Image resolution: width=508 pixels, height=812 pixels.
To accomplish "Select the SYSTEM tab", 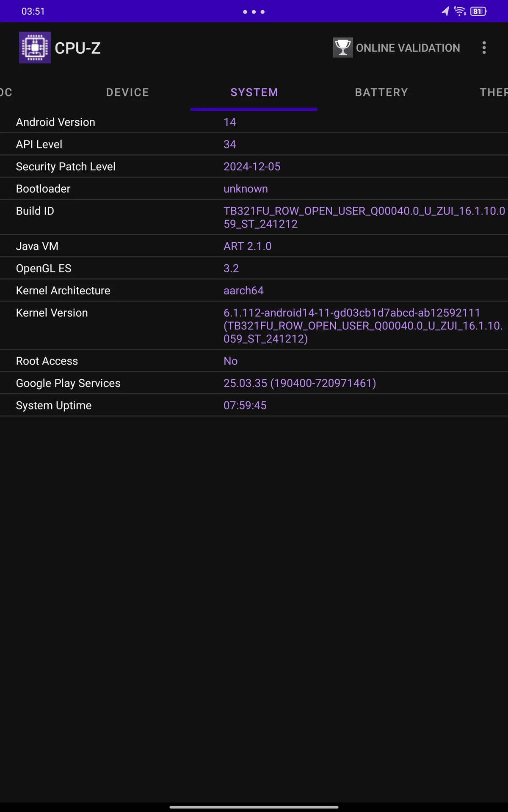I will tap(254, 92).
